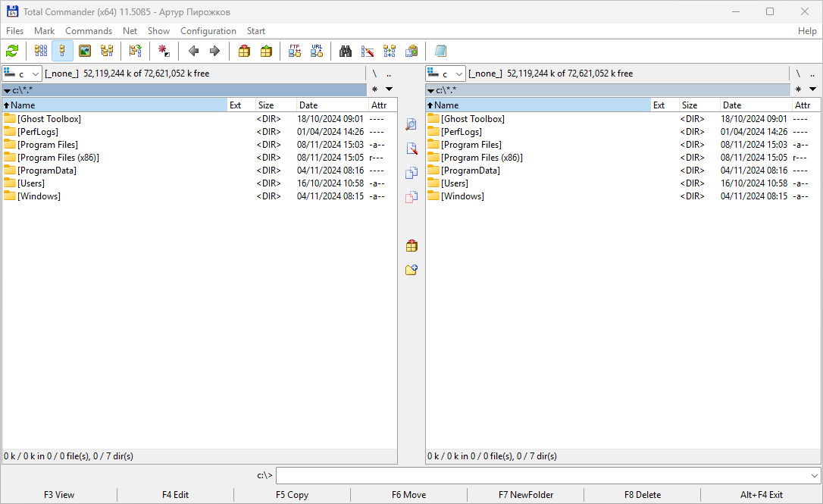Click the Synchronize directories toolbar icon
This screenshot has height=504, width=823.
coord(390,51)
